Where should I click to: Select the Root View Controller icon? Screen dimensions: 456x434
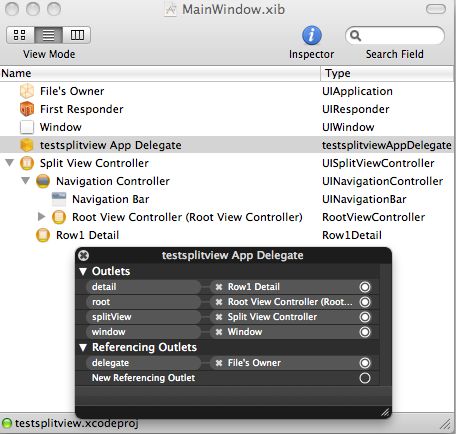[59, 217]
